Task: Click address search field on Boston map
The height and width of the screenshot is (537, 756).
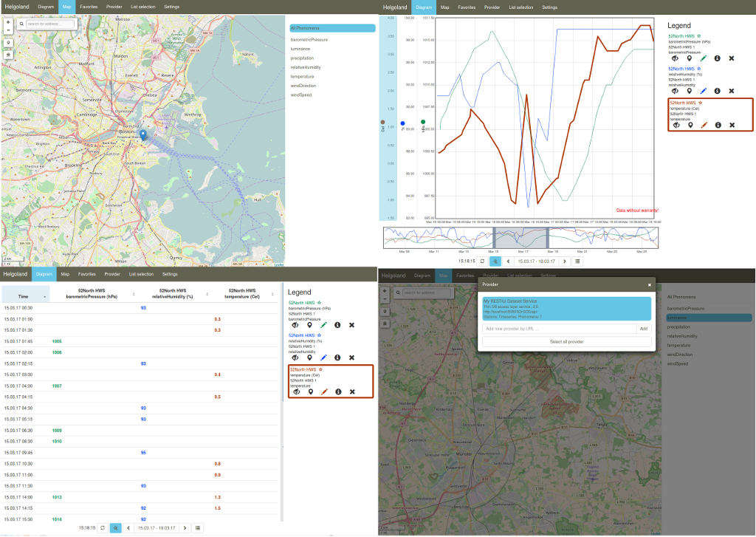Action: pyautogui.click(x=51, y=24)
